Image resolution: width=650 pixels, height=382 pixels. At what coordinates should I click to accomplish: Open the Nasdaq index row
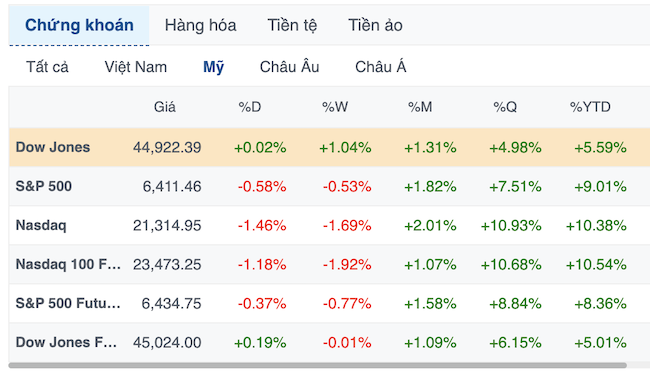click(x=329, y=225)
